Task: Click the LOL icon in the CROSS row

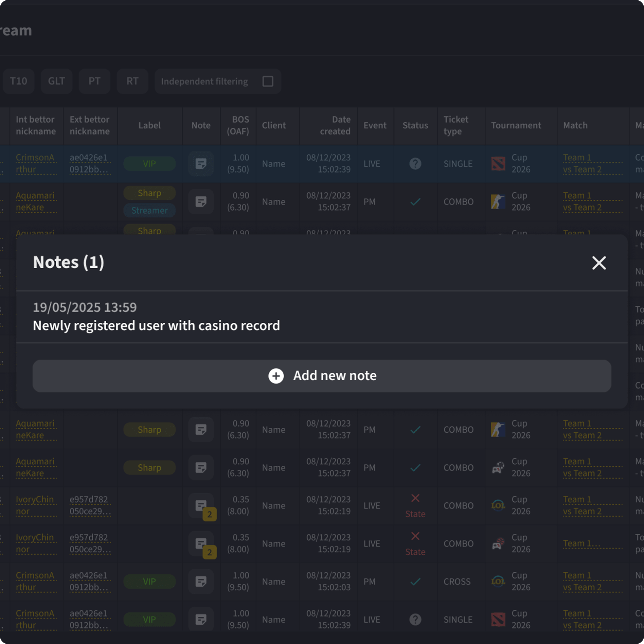Action: click(498, 582)
